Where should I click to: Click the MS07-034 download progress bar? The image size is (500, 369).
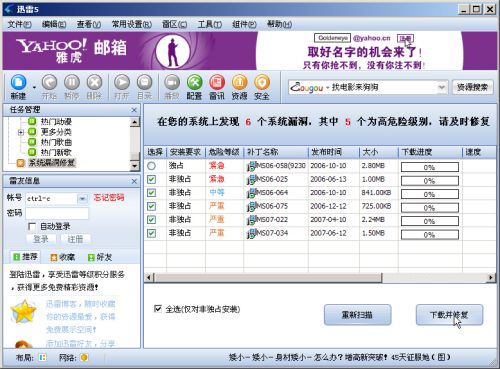pyautogui.click(x=430, y=235)
